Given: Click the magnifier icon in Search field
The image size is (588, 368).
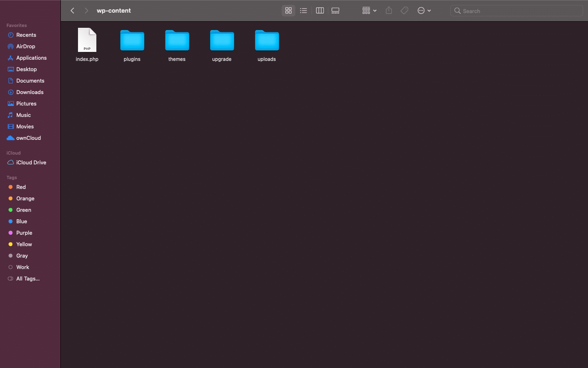Looking at the screenshot, I should (457, 11).
